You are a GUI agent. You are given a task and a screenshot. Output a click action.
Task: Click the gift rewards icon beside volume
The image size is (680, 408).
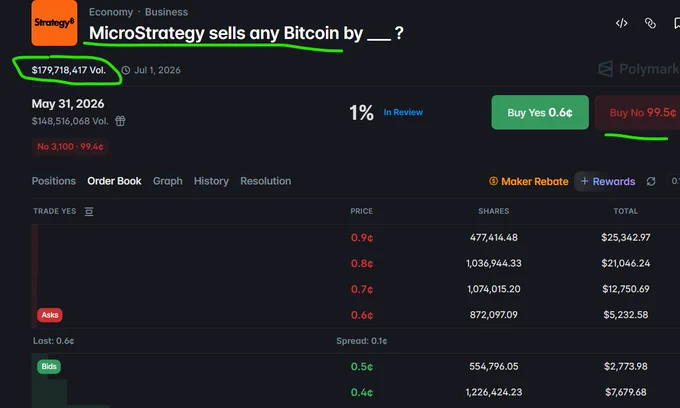[120, 121]
